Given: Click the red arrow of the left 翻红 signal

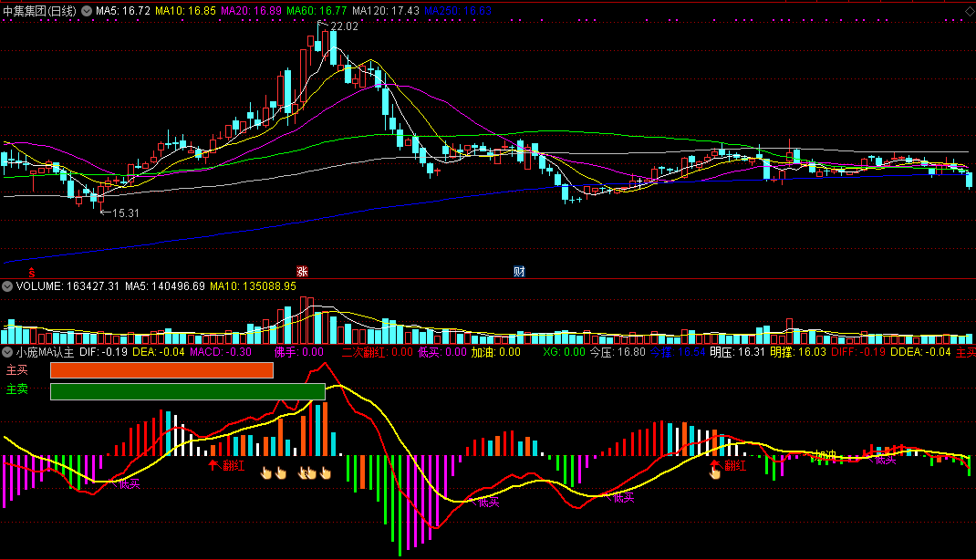Looking at the screenshot, I should [x=213, y=464].
